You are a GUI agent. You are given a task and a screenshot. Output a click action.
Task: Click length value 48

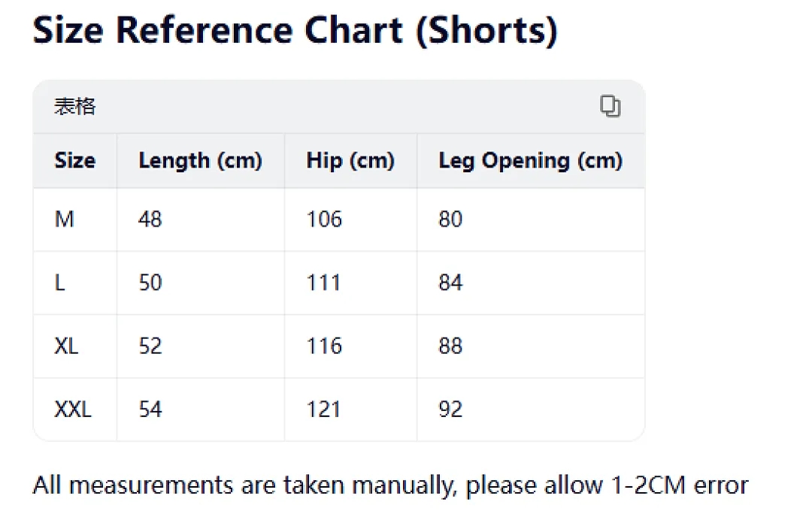coord(150,219)
